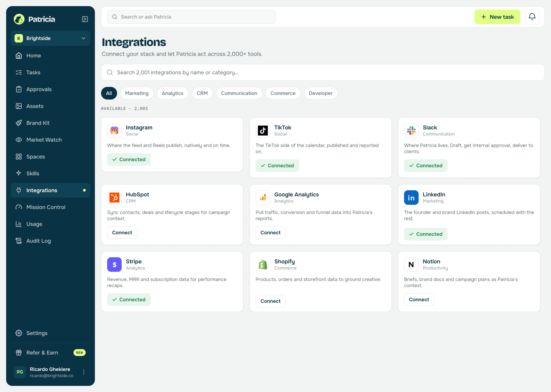
Task: Collapse the sidebar panel icon
Action: (x=85, y=19)
